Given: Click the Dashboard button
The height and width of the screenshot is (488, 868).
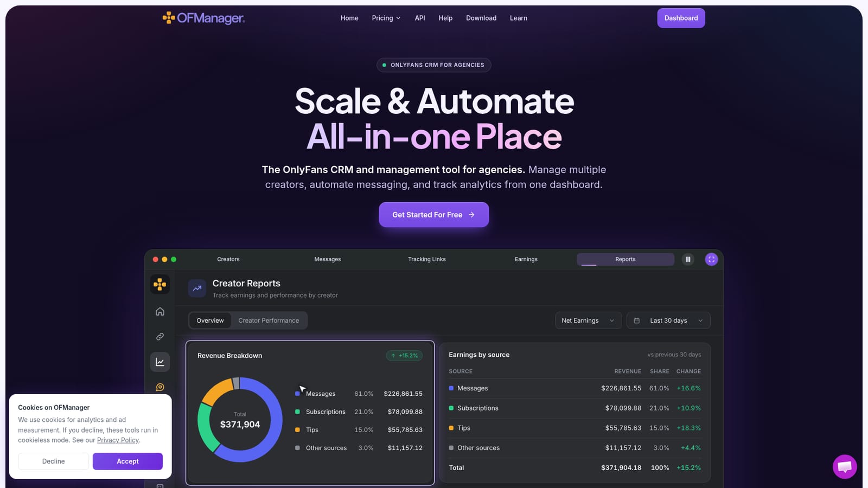Looking at the screenshot, I should pyautogui.click(x=681, y=18).
